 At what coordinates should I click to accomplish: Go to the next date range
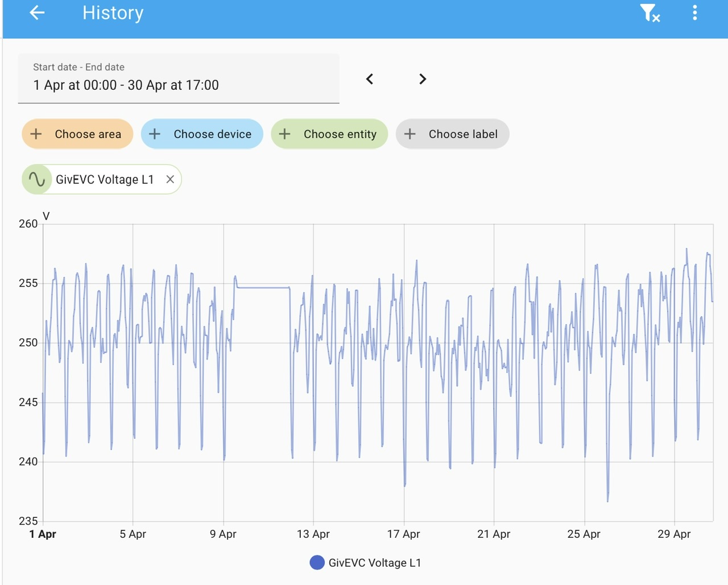point(422,79)
